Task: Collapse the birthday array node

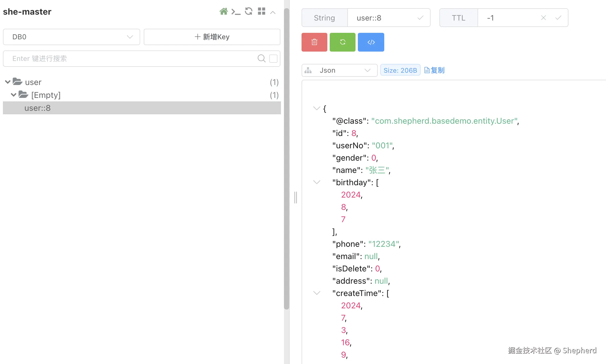Action: [316, 182]
